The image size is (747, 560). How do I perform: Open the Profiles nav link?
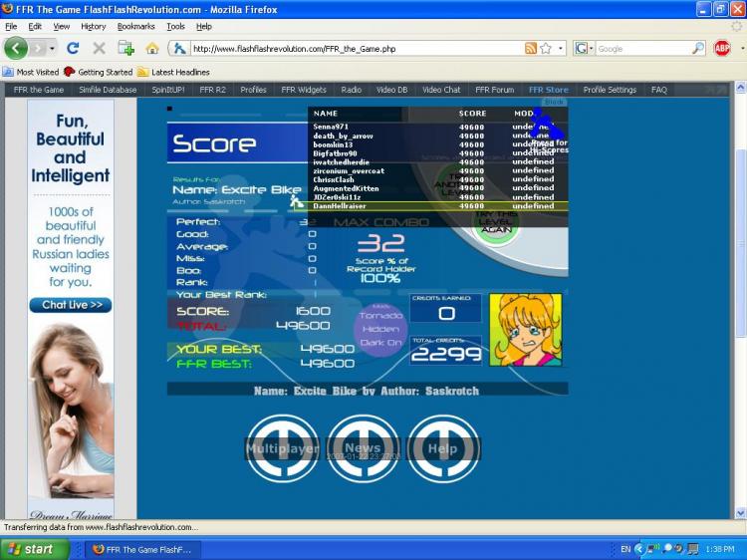(253, 90)
